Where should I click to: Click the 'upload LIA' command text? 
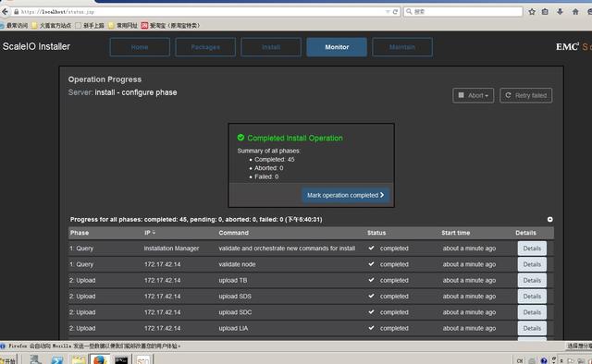pos(233,328)
